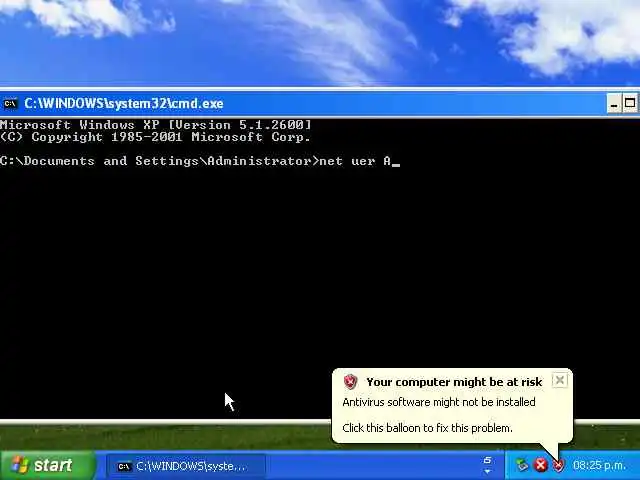Open the cmd.exe title bar system icon
640x480 pixels.
point(10,104)
